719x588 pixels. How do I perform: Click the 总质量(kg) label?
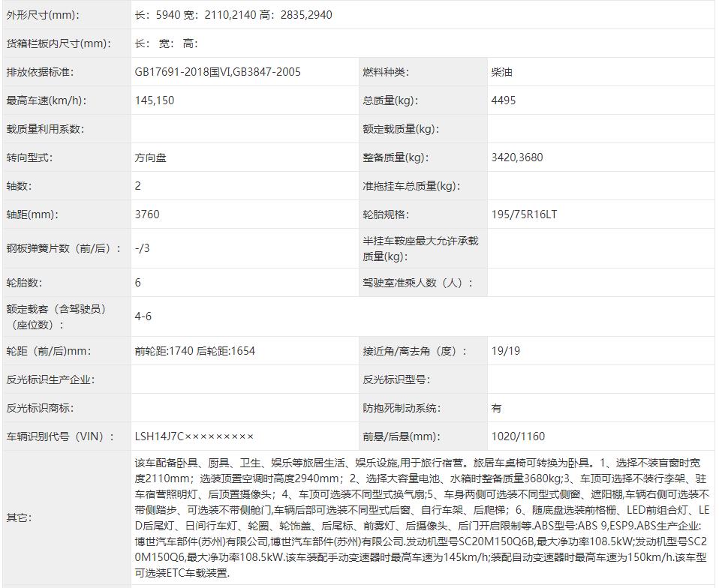pos(390,100)
